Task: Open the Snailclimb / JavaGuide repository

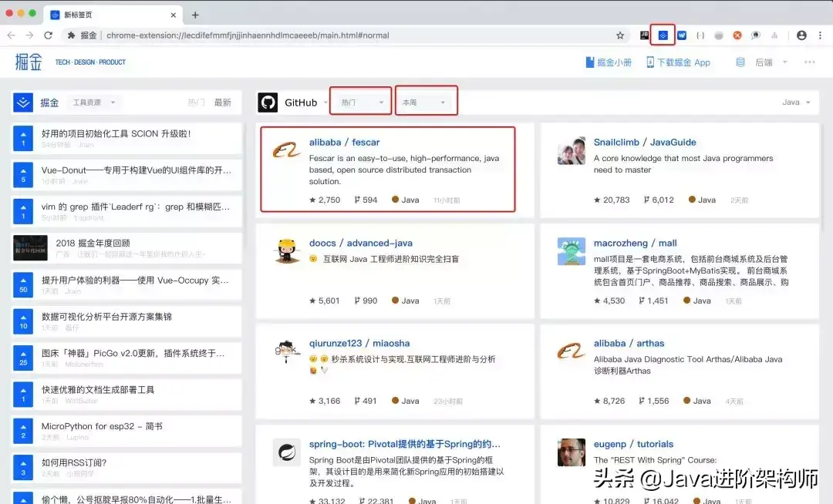Action: (644, 142)
